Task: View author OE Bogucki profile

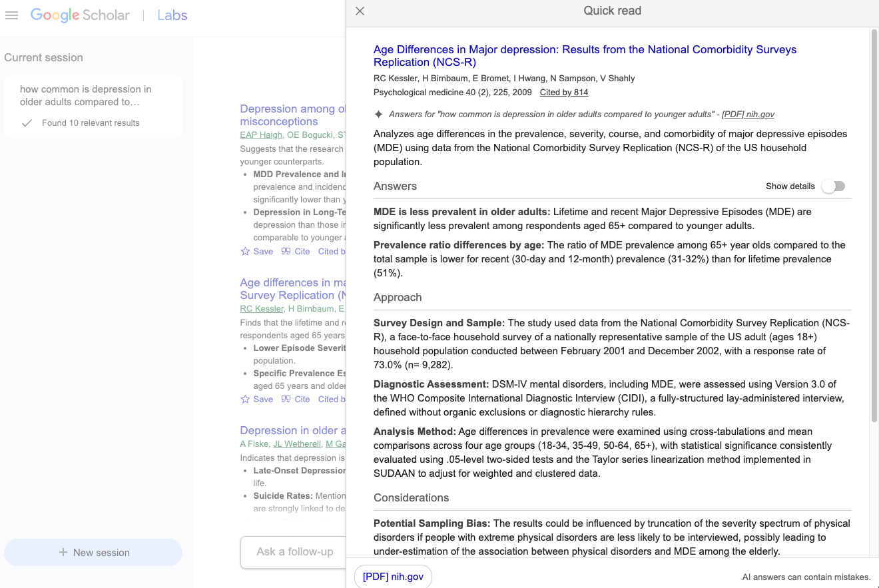Action: [310, 135]
